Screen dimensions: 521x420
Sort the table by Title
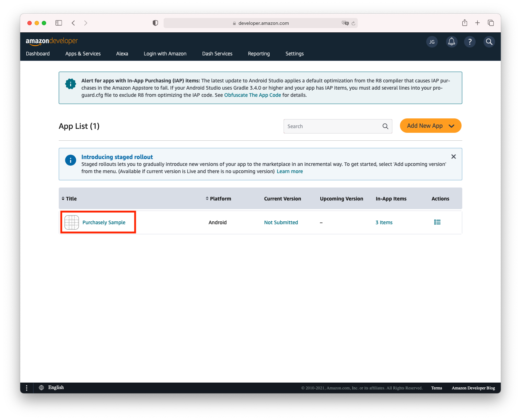coord(69,199)
